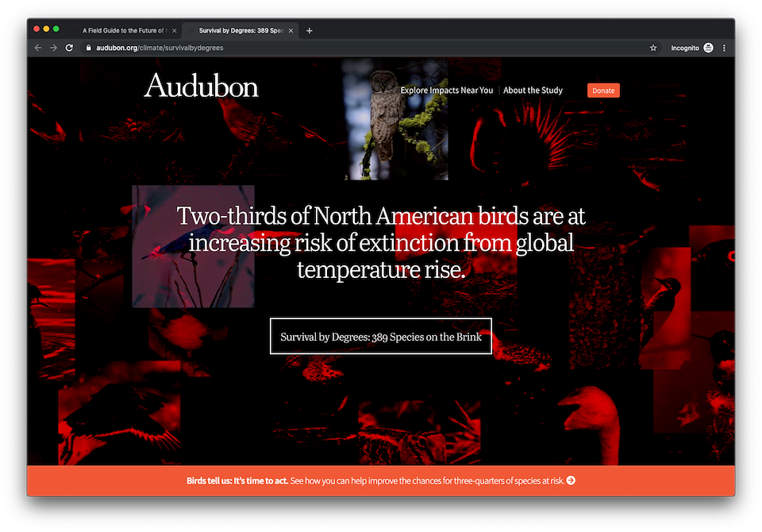762x532 pixels.
Task: Click the blue bird photo thumbnail
Action: coord(193,246)
